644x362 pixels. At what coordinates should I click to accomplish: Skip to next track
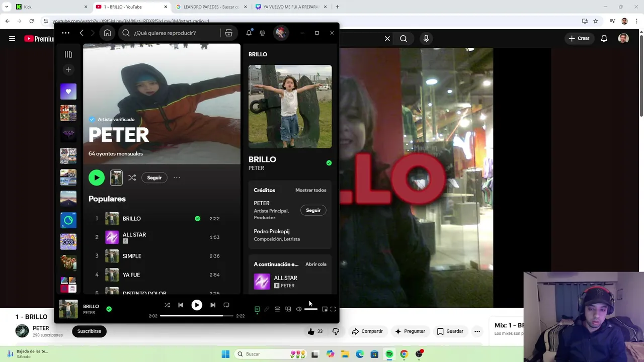(x=213, y=305)
